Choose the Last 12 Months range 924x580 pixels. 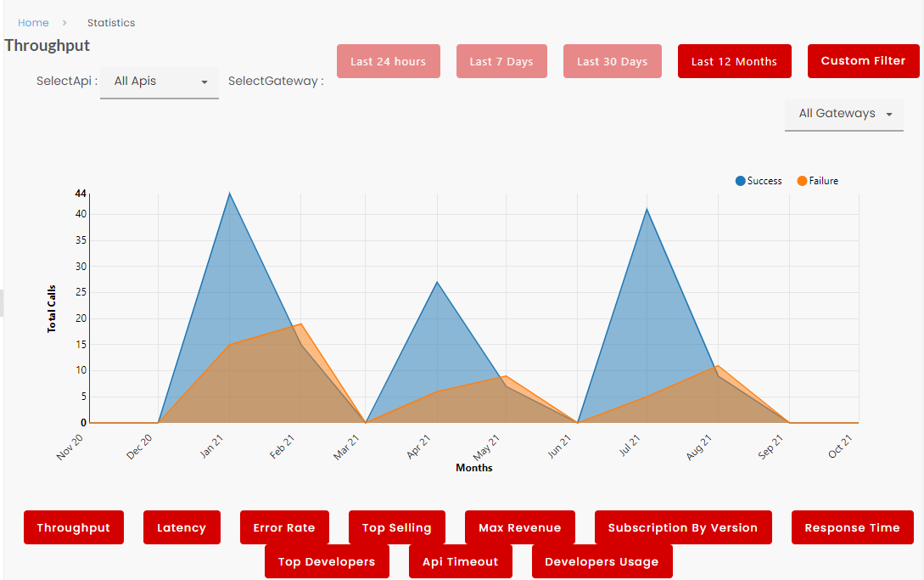click(734, 61)
